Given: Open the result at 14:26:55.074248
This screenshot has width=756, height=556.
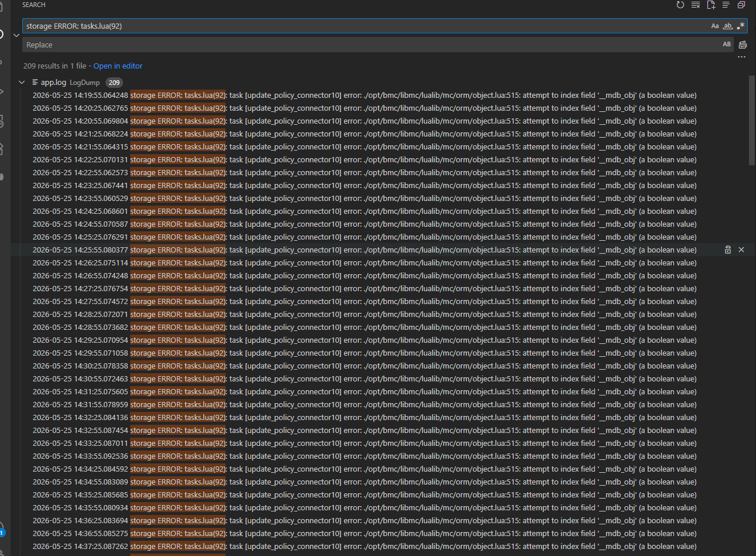Looking at the screenshot, I should point(365,275).
